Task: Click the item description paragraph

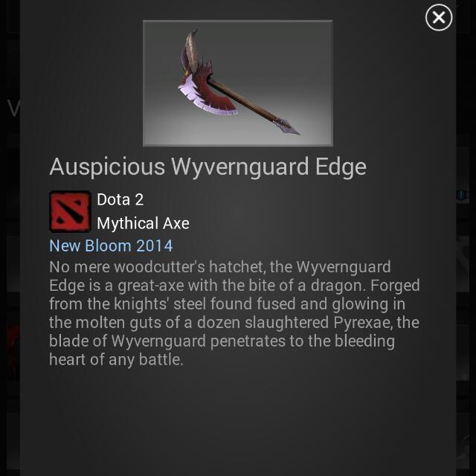Action: click(x=234, y=313)
